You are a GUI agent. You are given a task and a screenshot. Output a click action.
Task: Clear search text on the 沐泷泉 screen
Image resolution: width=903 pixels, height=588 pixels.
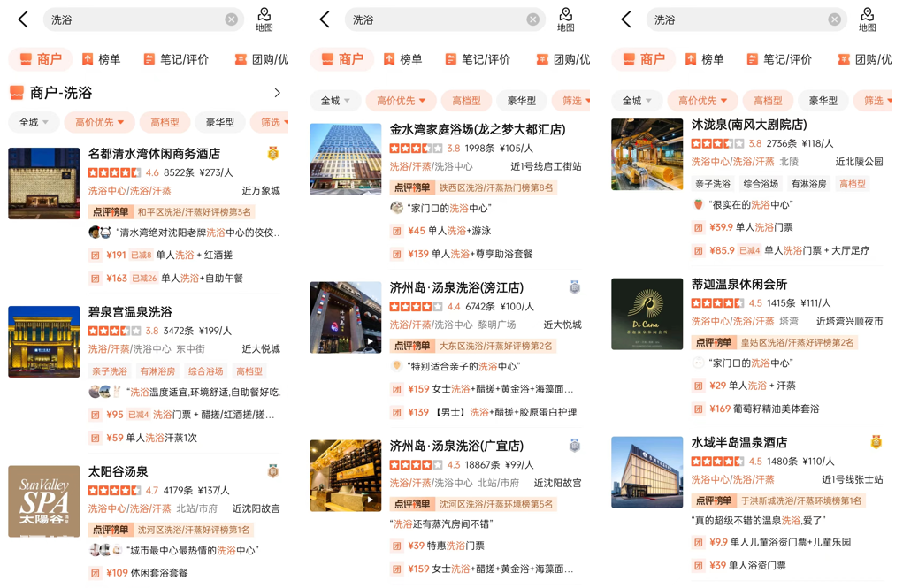[835, 19]
